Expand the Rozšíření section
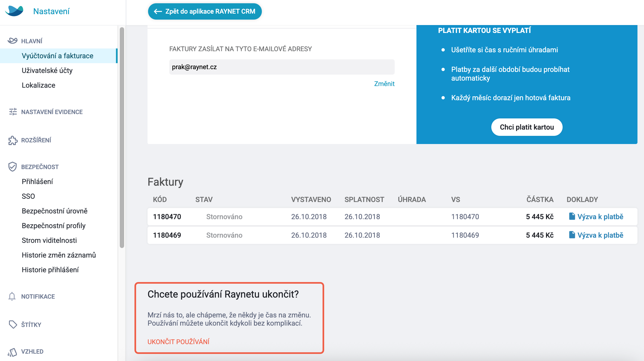This screenshot has height=361, width=644. tap(36, 140)
